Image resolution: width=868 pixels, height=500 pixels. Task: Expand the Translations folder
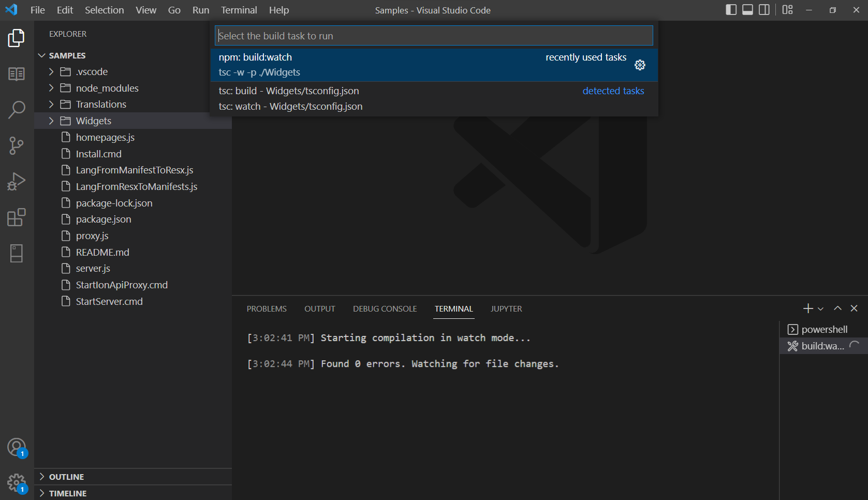[133, 104]
